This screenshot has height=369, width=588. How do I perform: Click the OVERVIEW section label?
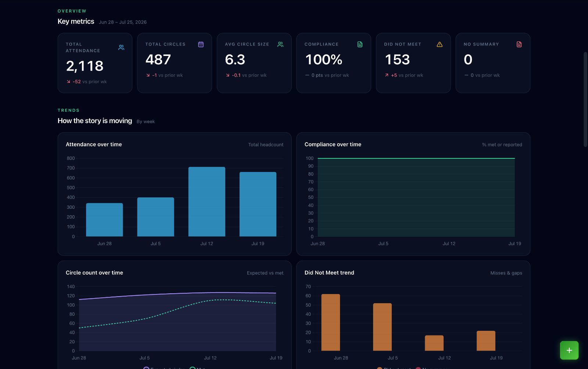click(x=72, y=11)
